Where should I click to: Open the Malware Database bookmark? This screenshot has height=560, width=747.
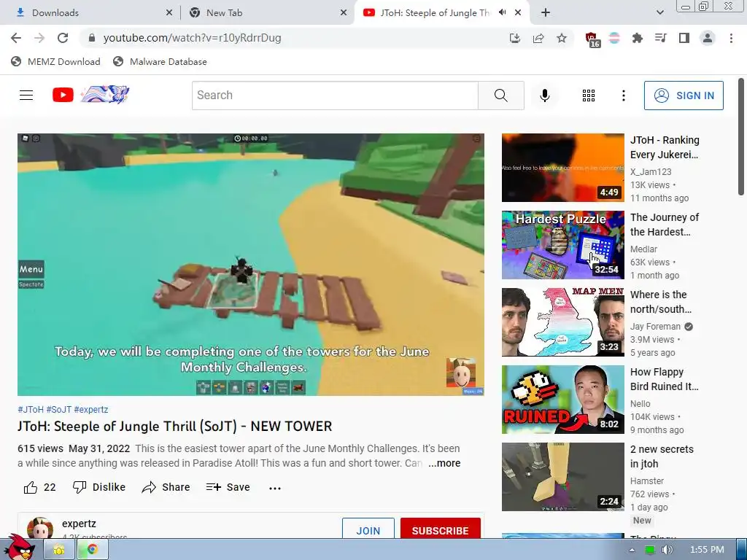(160, 61)
